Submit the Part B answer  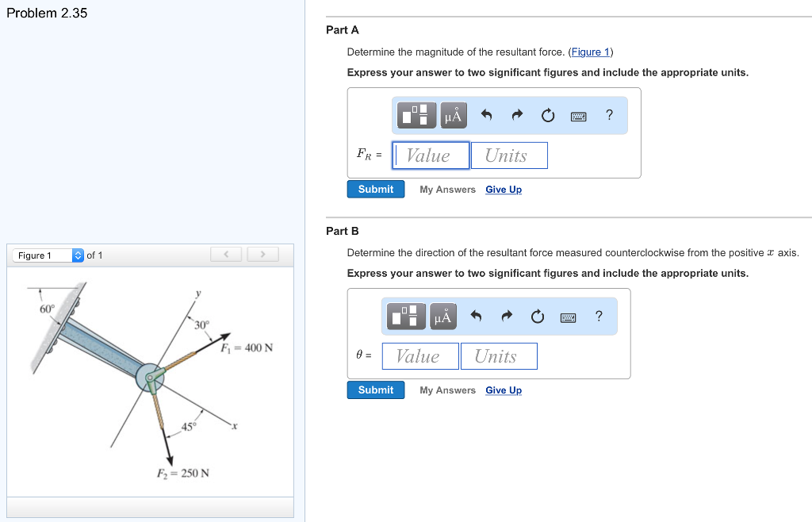(376, 390)
